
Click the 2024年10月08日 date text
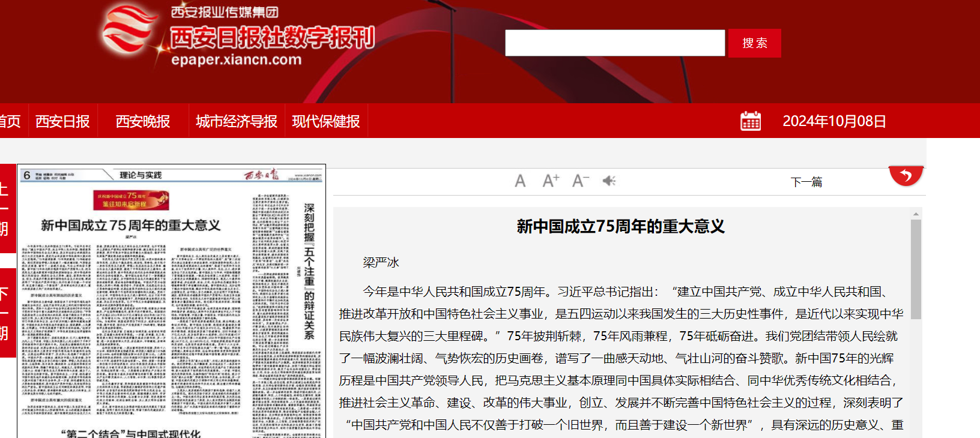point(834,121)
